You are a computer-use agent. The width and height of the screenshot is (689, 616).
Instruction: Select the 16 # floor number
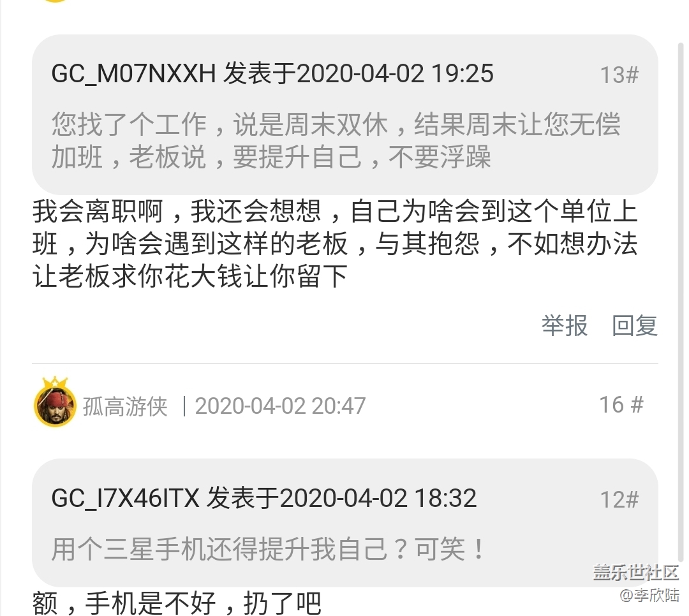[x=621, y=405]
